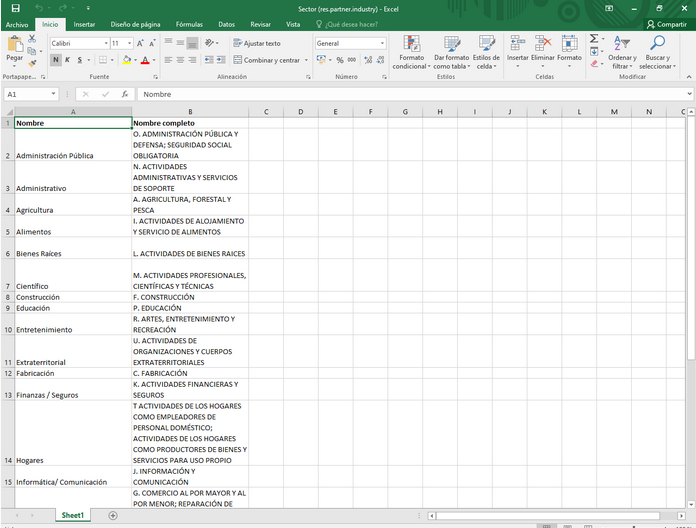Align text to the top of cell
The width and height of the screenshot is (696, 528).
click(x=168, y=43)
